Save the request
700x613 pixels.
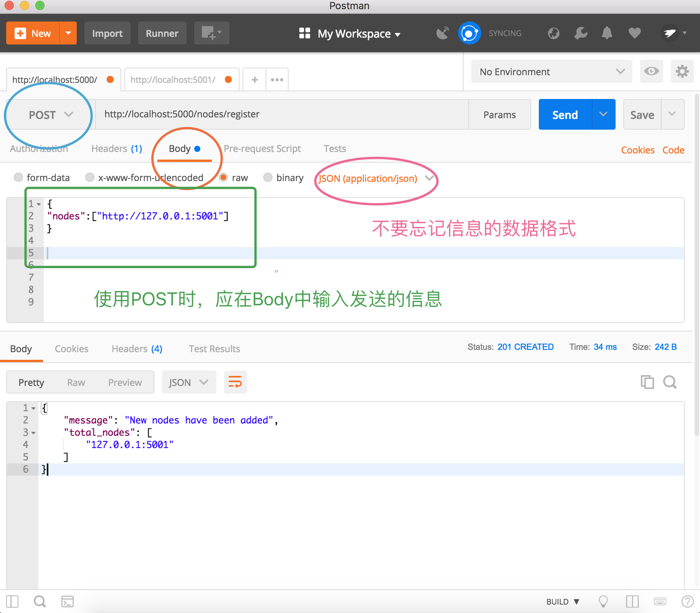(642, 114)
